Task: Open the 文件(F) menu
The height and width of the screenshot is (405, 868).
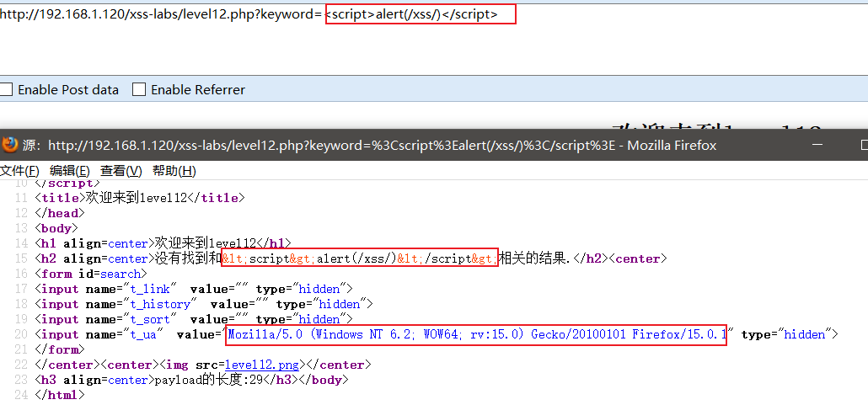Action: (20, 171)
